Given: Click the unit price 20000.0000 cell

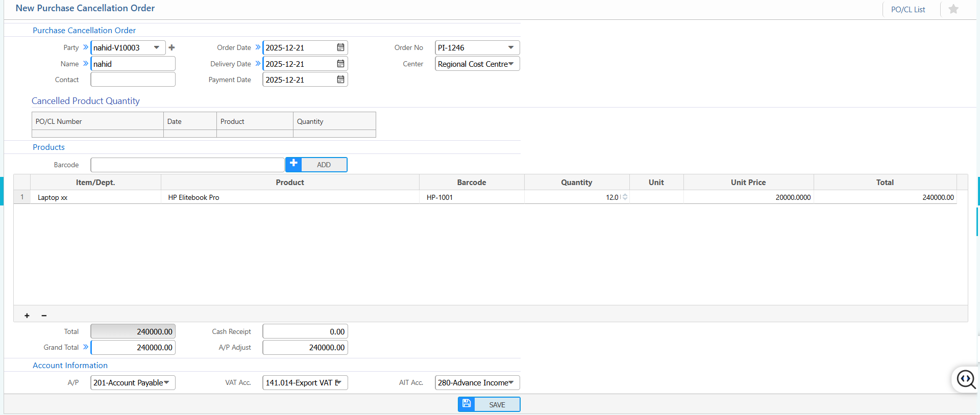Looking at the screenshot, I should tap(748, 197).
